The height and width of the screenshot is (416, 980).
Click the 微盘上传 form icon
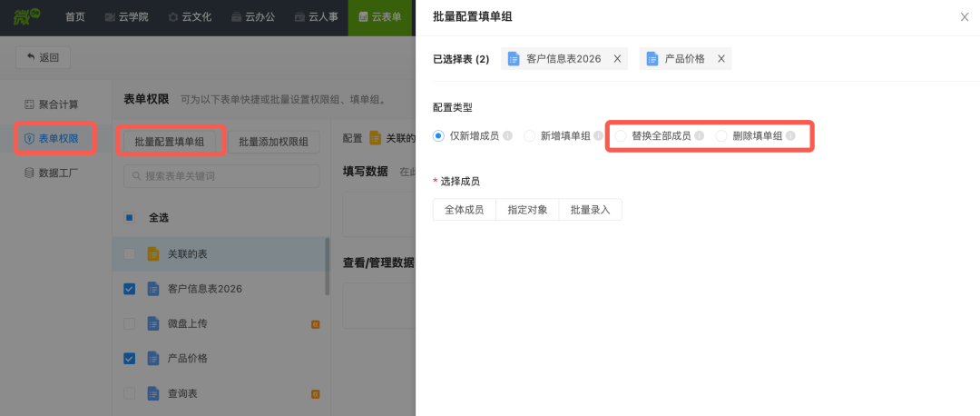click(x=152, y=323)
